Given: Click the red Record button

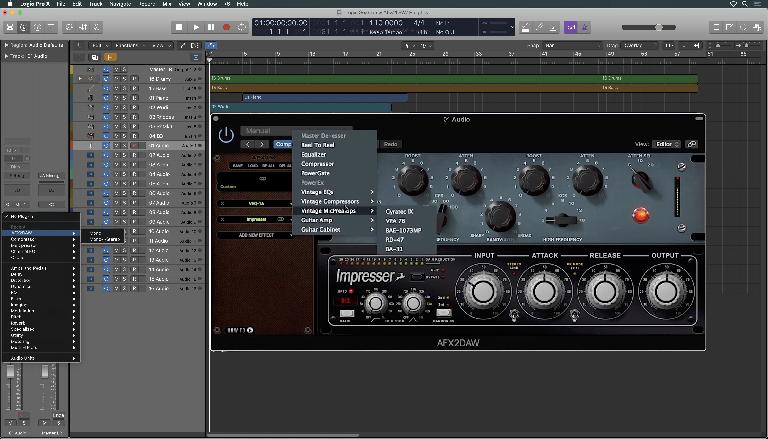Looking at the screenshot, I should 226,27.
